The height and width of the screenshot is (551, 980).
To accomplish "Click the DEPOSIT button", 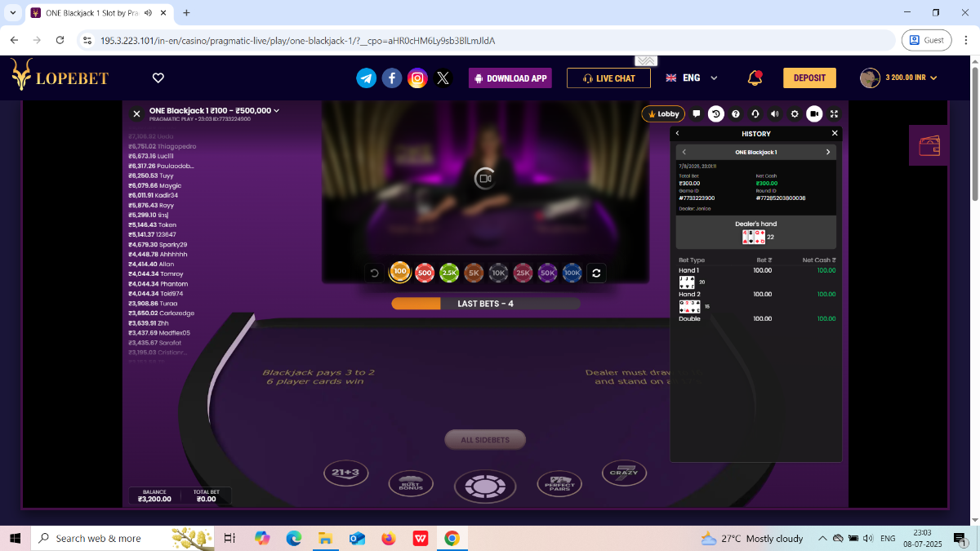I will click(809, 78).
